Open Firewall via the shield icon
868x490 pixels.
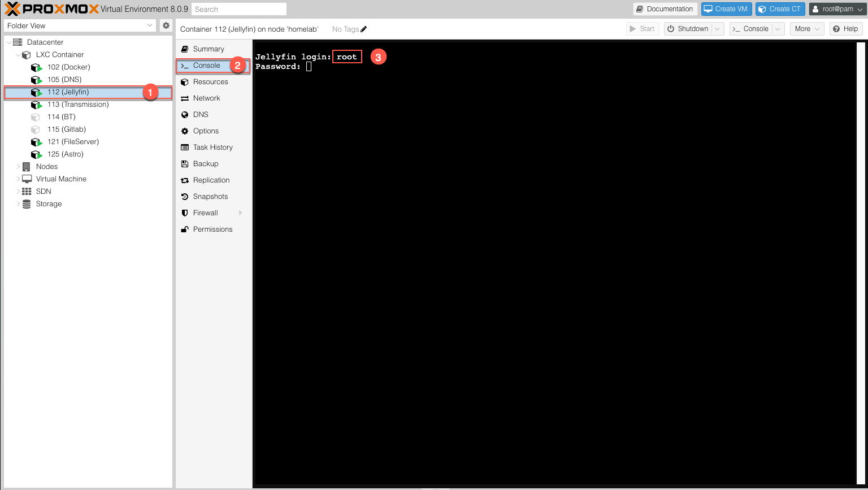click(x=184, y=213)
